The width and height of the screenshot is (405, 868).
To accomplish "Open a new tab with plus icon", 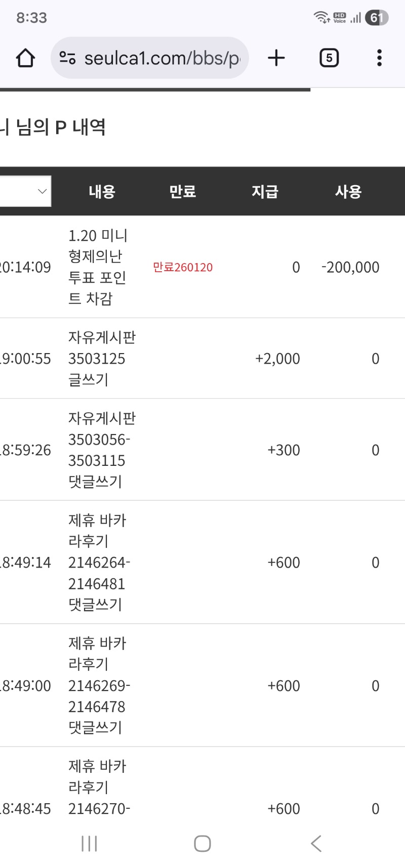I will point(276,58).
